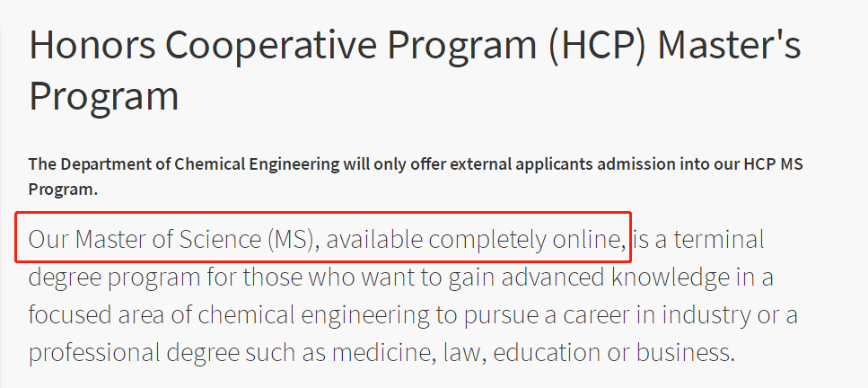The height and width of the screenshot is (388, 868).
Task: Click the bold word 'Program.' below the heading
Action: click(x=63, y=190)
